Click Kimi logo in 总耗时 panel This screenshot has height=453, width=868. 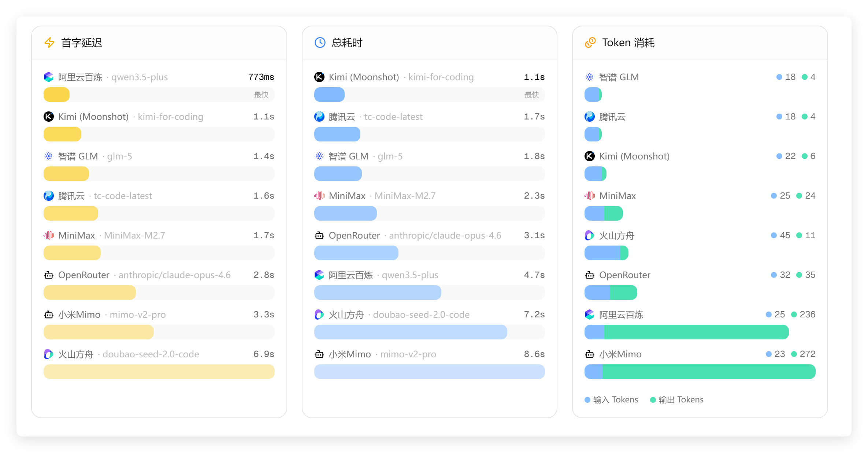pos(319,77)
